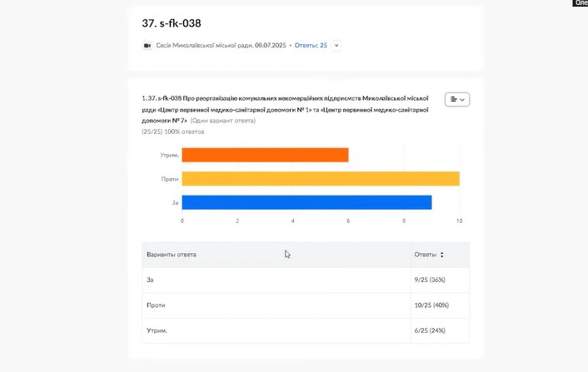Expand the chevron next to 'Ответы: 25'
Image resolution: width=588 pixels, height=372 pixels.
(x=336, y=45)
